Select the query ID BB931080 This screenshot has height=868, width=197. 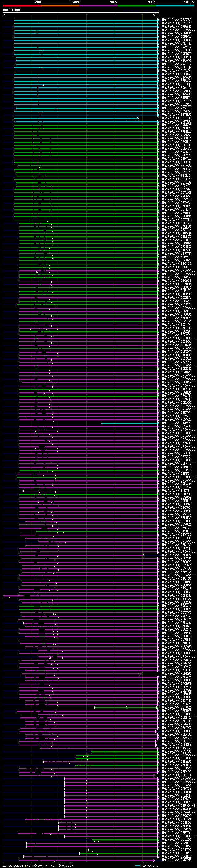(11, 10)
